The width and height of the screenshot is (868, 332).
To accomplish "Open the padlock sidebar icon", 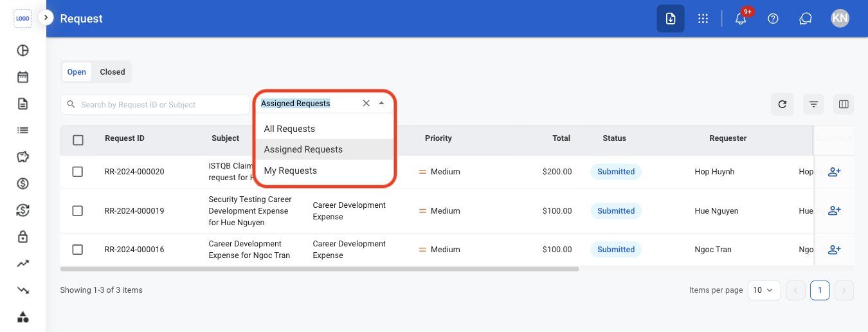I will [23, 237].
